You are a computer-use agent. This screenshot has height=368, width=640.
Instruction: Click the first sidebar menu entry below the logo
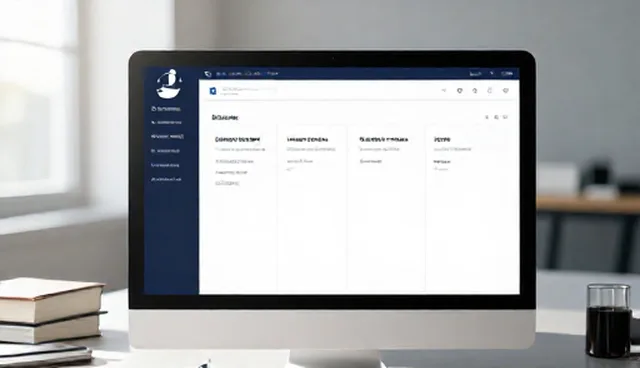(166, 109)
